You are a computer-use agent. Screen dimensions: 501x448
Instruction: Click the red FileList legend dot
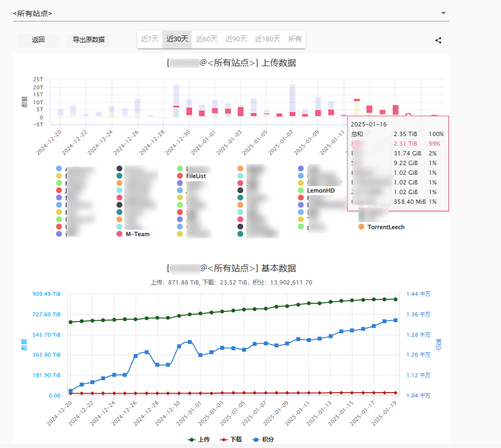tap(180, 176)
